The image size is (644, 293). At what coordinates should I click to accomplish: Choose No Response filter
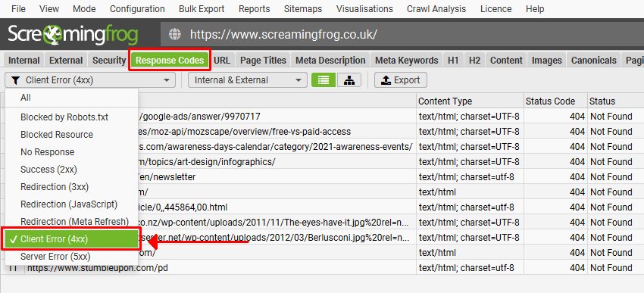pos(71,152)
